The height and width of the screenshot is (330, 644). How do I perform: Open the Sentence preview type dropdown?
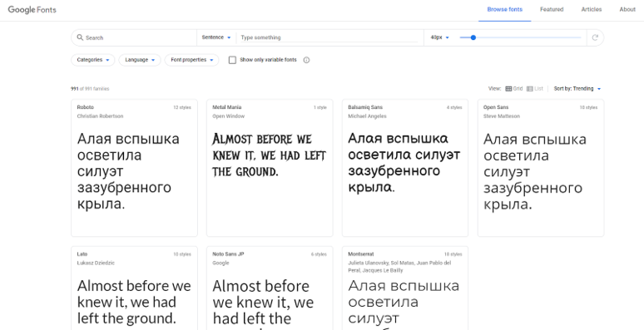click(216, 37)
